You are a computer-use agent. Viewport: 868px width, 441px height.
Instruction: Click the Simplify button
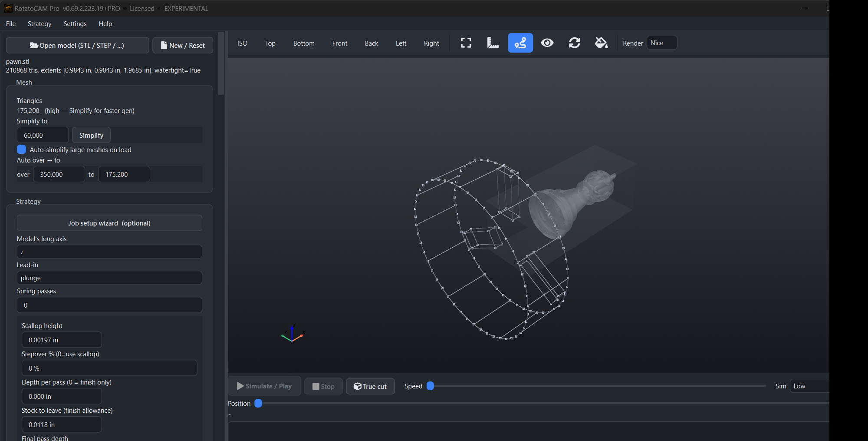pos(91,136)
